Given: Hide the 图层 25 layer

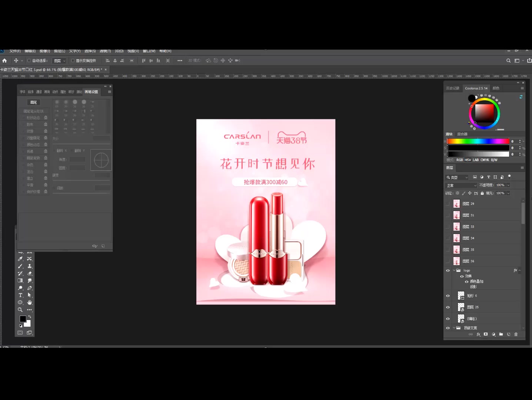Looking at the screenshot, I should point(448,307).
